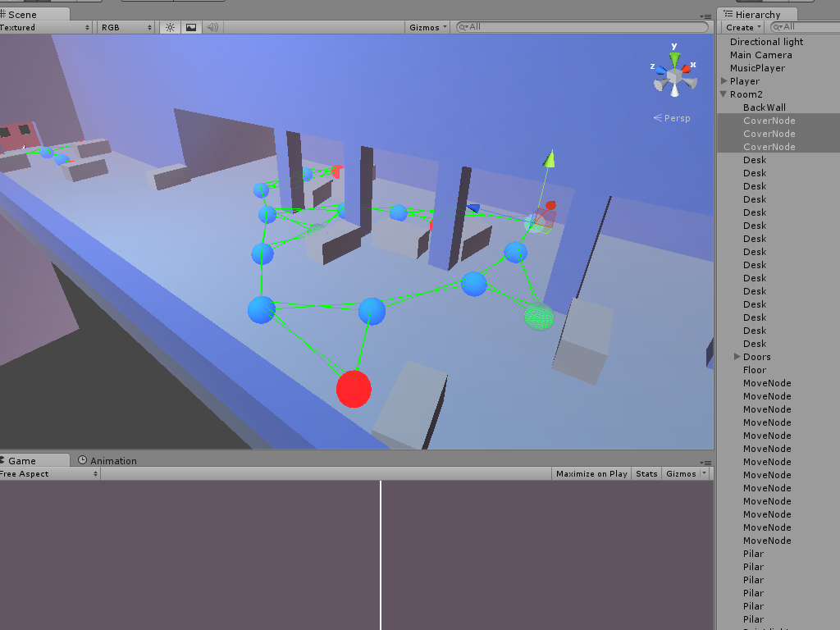Image resolution: width=840 pixels, height=630 pixels.
Task: Show the Game view Stats overlay
Action: (x=646, y=473)
